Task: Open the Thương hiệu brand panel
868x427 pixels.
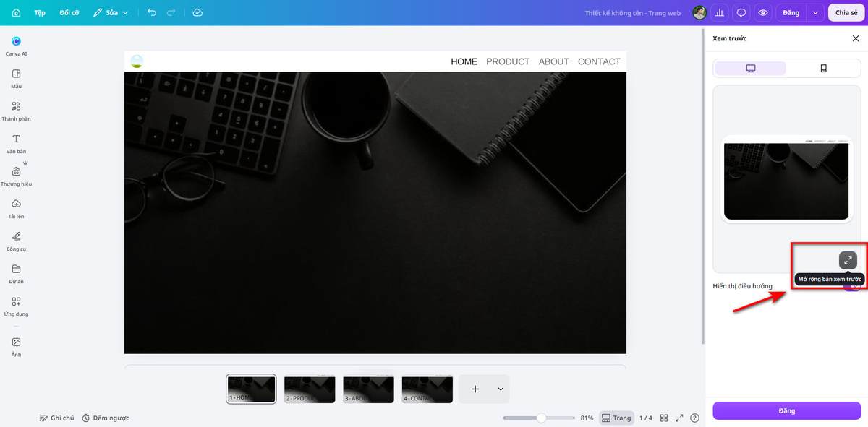Action: click(x=16, y=176)
